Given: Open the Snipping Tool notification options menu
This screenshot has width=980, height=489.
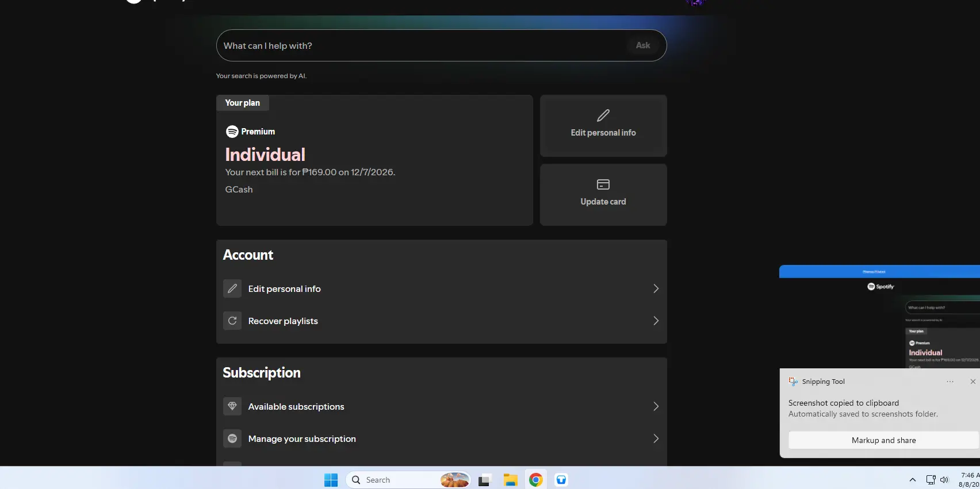Looking at the screenshot, I should pyautogui.click(x=950, y=382).
